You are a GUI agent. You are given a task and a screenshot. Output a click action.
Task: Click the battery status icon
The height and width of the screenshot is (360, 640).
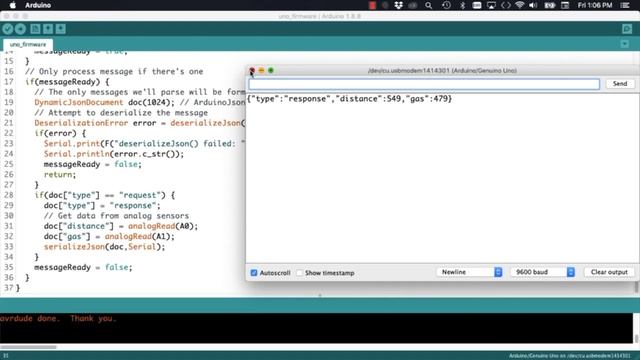(550, 5)
